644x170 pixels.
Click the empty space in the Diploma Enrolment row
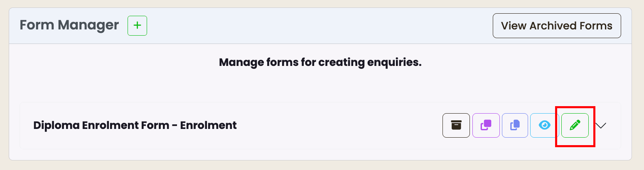339,125
